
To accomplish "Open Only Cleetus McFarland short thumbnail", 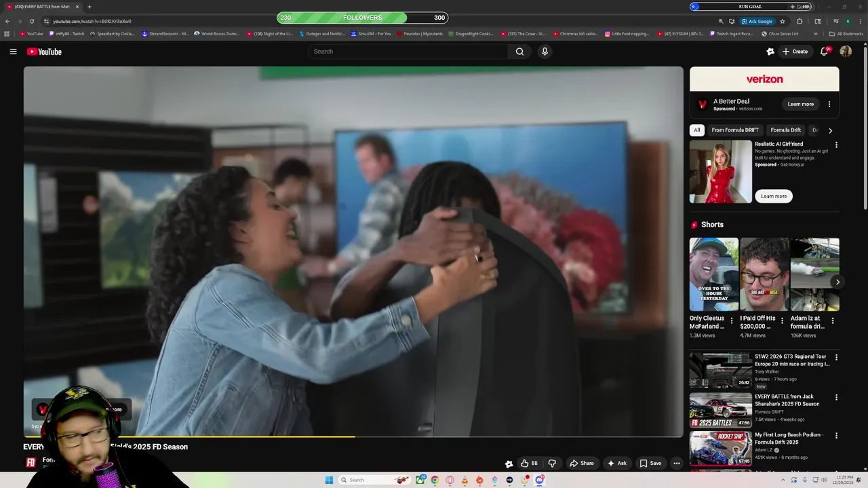I will click(x=714, y=274).
